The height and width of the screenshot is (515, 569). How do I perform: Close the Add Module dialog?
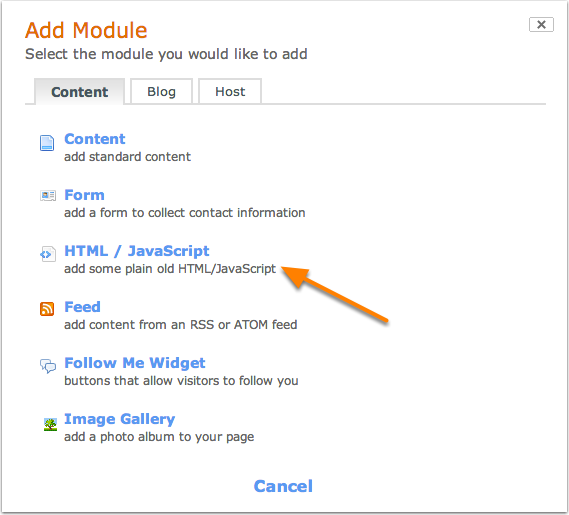click(541, 25)
